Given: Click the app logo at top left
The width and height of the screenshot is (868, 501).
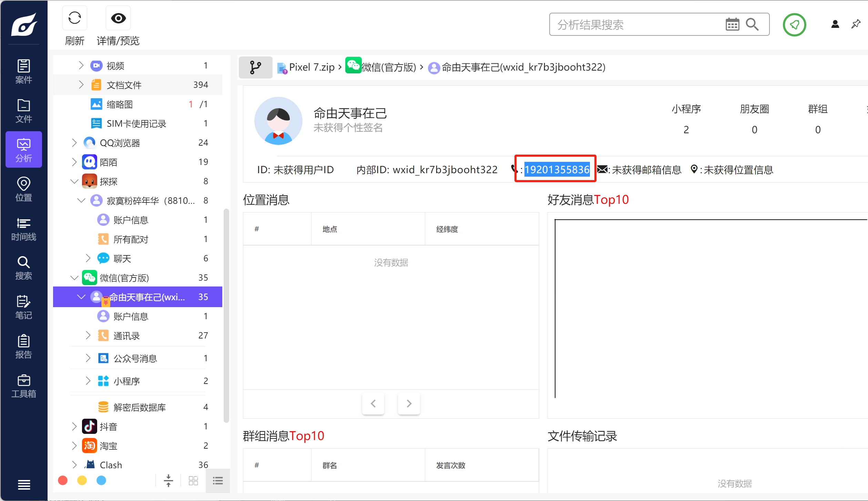Looking at the screenshot, I should pos(24,24).
